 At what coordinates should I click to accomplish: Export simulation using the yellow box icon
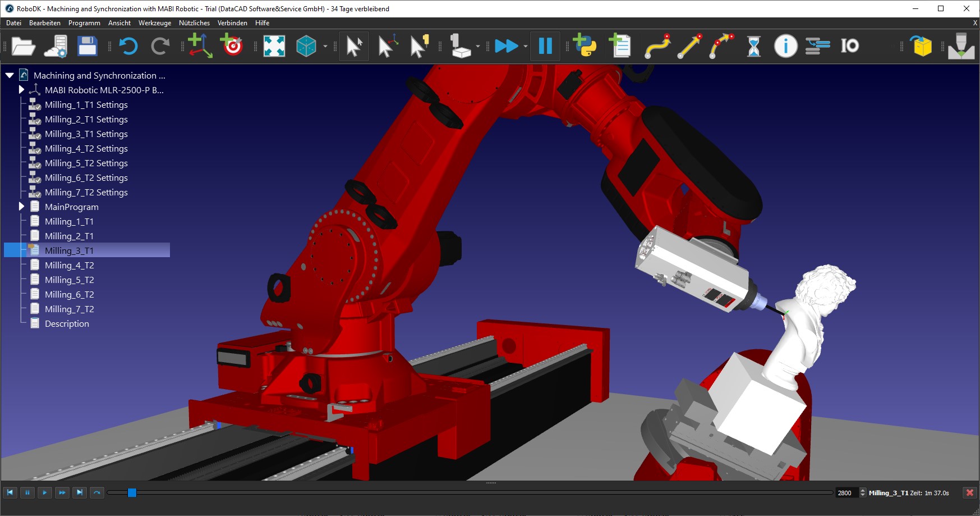click(x=921, y=46)
